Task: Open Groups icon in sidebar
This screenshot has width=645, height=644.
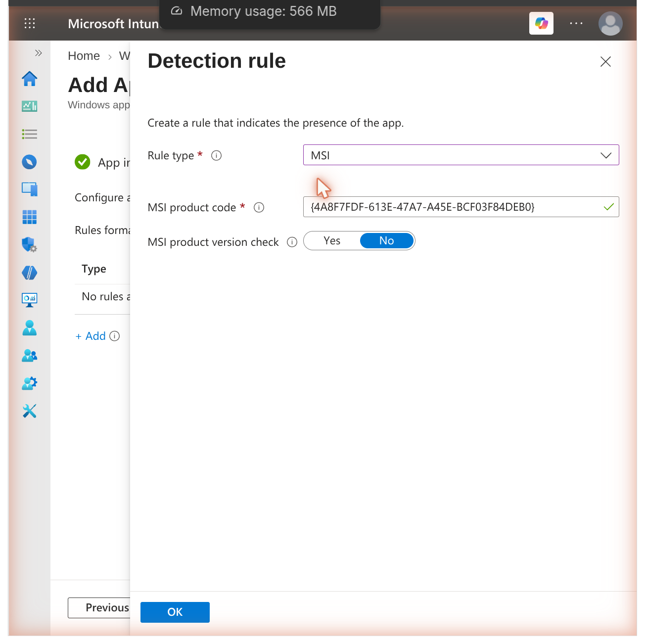Action: [x=30, y=356]
